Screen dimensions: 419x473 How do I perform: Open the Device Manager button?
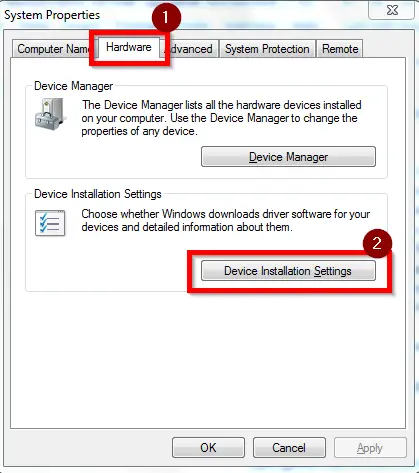pos(288,157)
